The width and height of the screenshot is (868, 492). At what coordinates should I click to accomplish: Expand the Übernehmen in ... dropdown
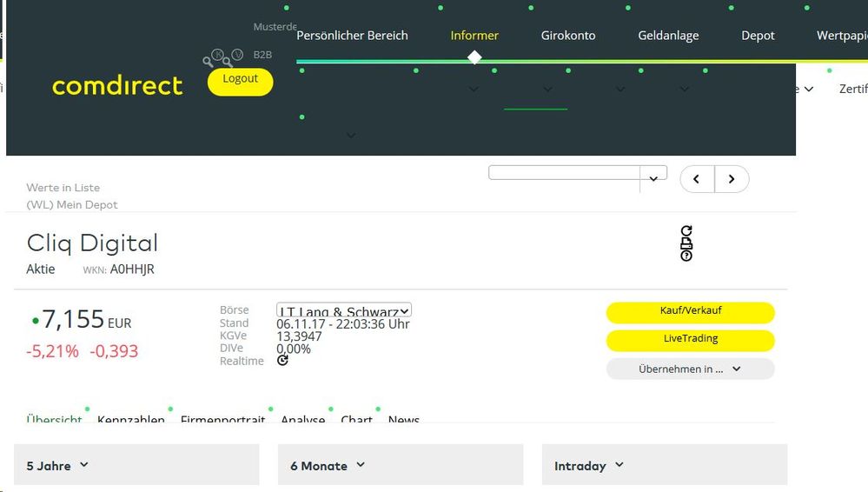(690, 369)
